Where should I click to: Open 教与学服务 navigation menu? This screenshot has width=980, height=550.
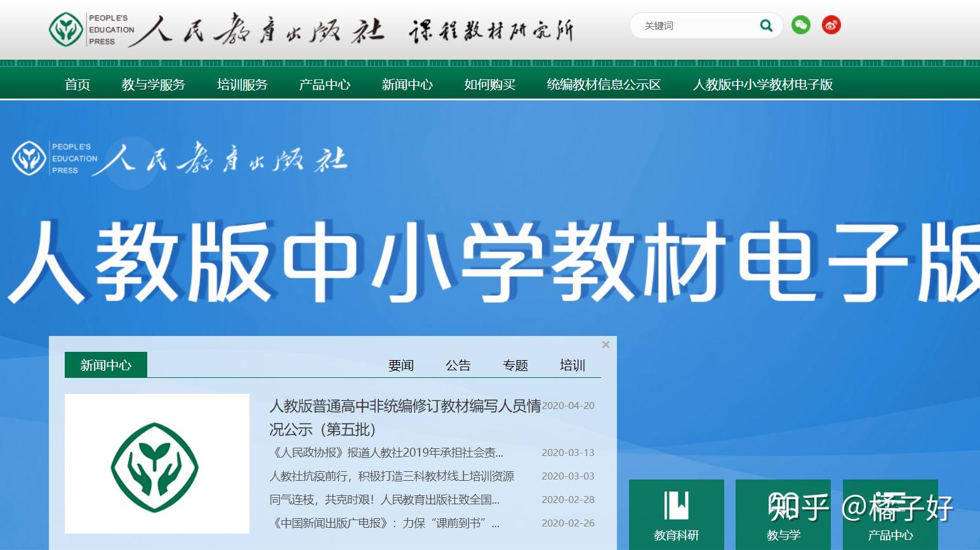click(x=153, y=84)
